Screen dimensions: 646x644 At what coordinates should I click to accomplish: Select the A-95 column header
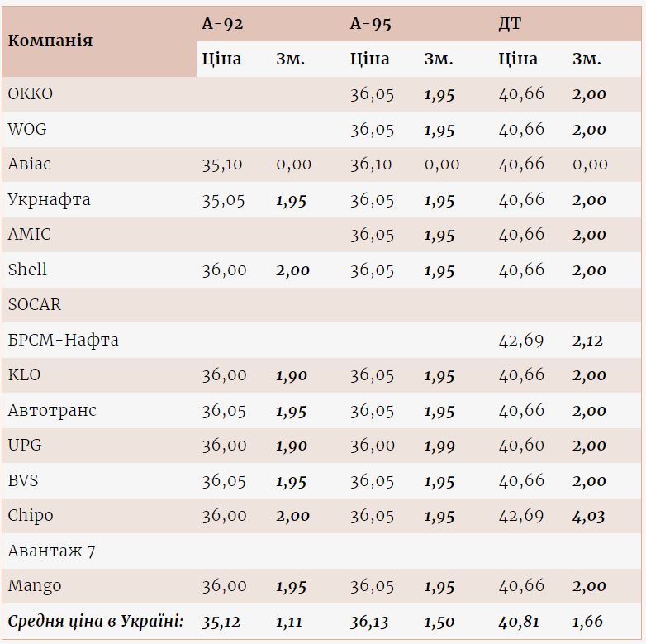coord(370,23)
